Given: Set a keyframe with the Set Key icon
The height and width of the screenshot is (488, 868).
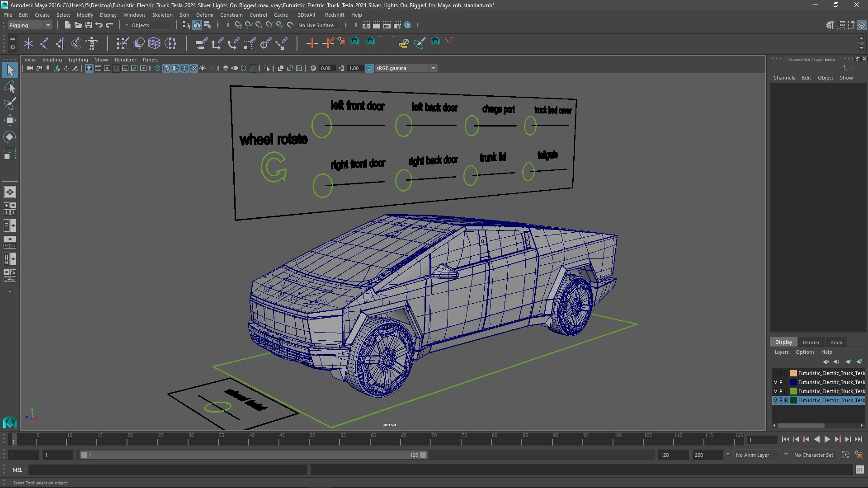Looking at the screenshot, I should point(312,43).
